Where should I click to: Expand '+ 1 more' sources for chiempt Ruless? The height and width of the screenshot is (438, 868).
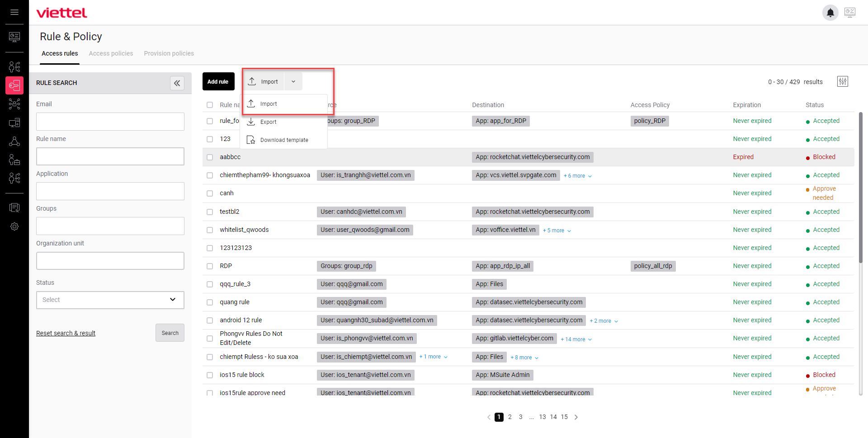[433, 357]
